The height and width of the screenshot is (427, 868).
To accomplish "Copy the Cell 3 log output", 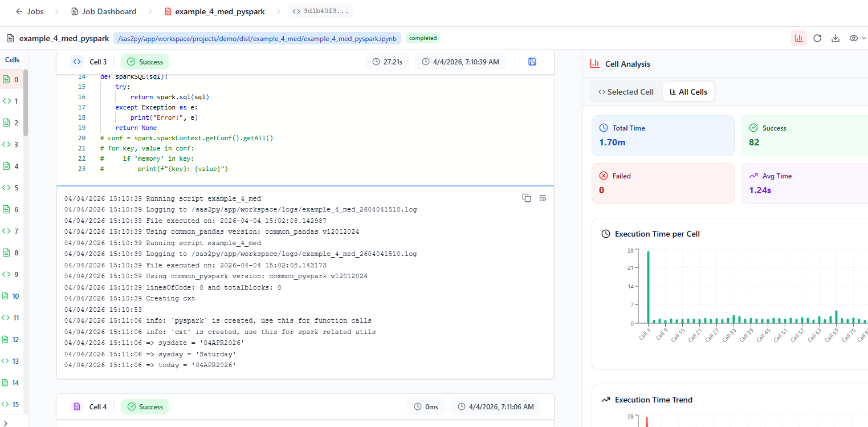I will point(526,198).
